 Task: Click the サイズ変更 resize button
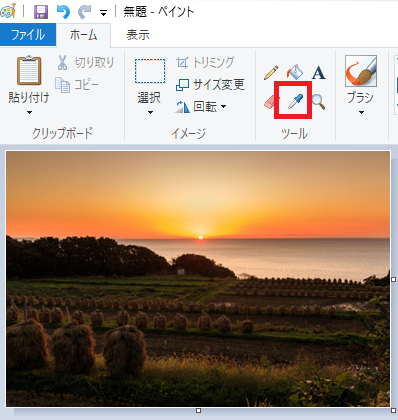point(210,85)
